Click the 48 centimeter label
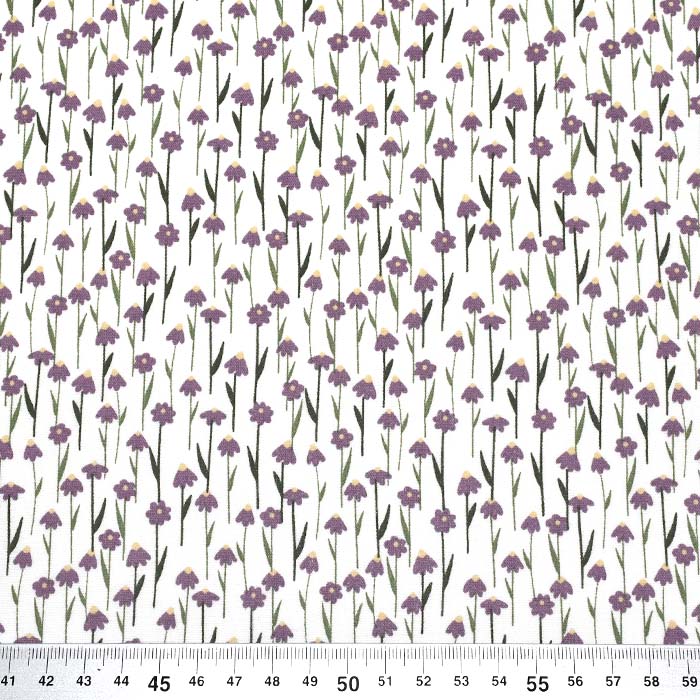The width and height of the screenshot is (700, 700). 273,680
